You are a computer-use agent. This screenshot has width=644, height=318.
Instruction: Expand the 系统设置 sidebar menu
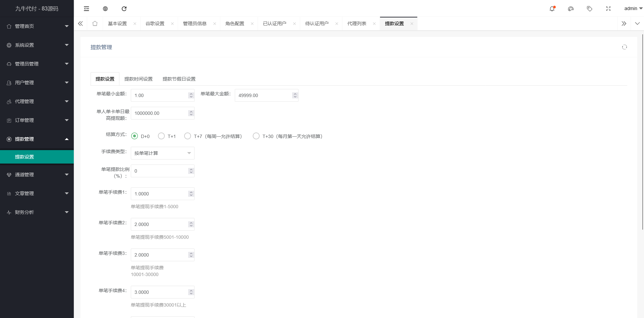pyautogui.click(x=37, y=45)
